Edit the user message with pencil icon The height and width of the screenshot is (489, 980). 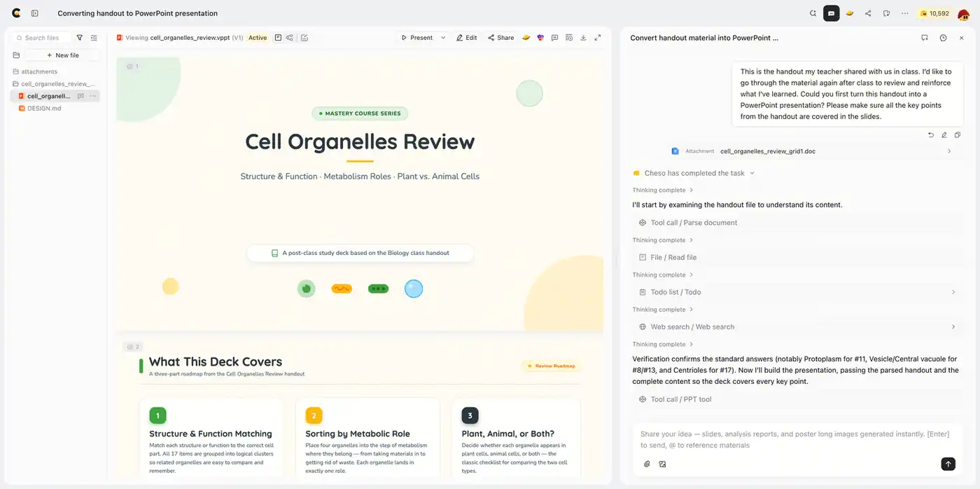(x=944, y=135)
